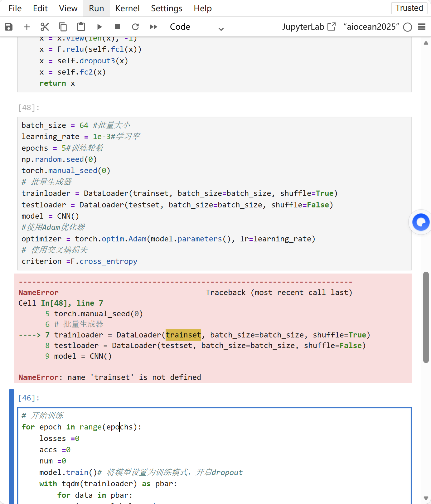Click the "name 'trainset' is not defined" message
This screenshot has height=504, width=431.
(134, 377)
